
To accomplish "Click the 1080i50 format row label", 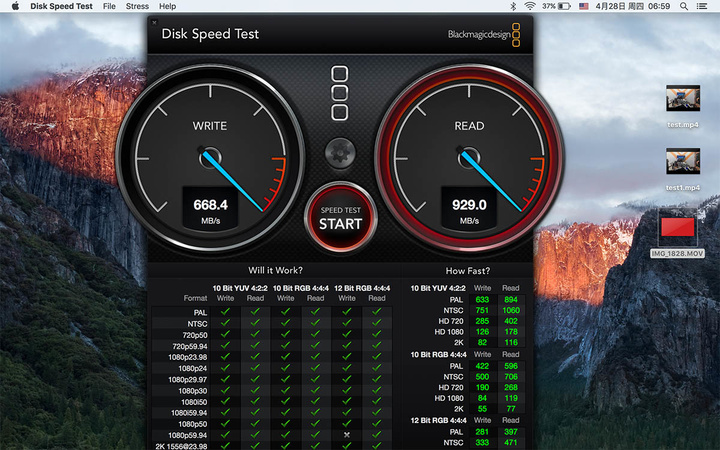I will point(194,402).
